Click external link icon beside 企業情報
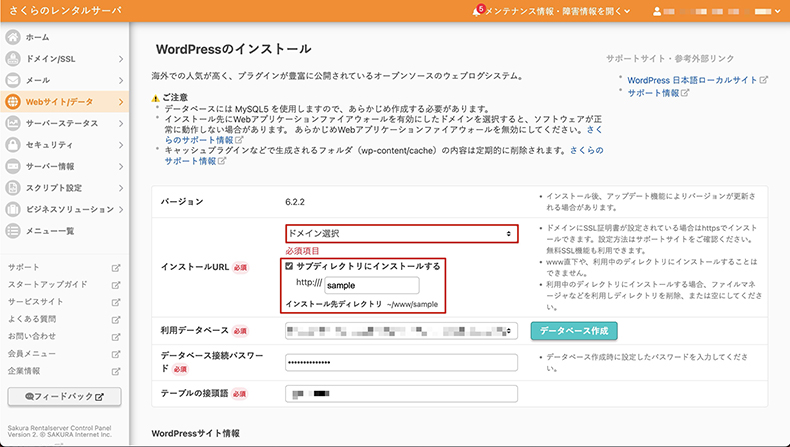The width and height of the screenshot is (790, 447). (x=116, y=371)
